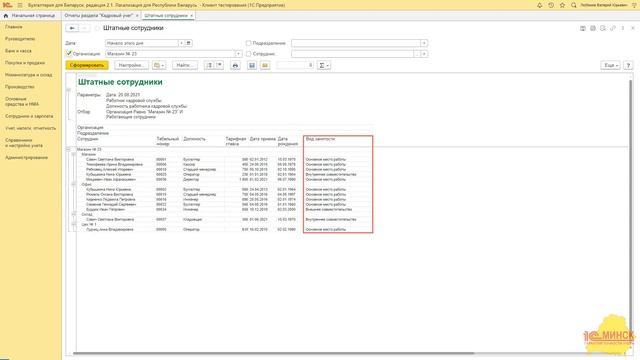Uncheck the Организация filter checkbox
The image size is (640, 360).
point(69,53)
